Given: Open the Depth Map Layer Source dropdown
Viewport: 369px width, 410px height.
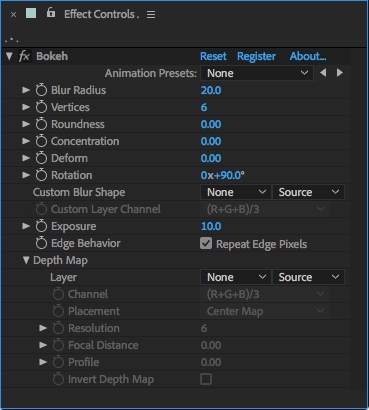Looking at the screenshot, I should click(308, 277).
